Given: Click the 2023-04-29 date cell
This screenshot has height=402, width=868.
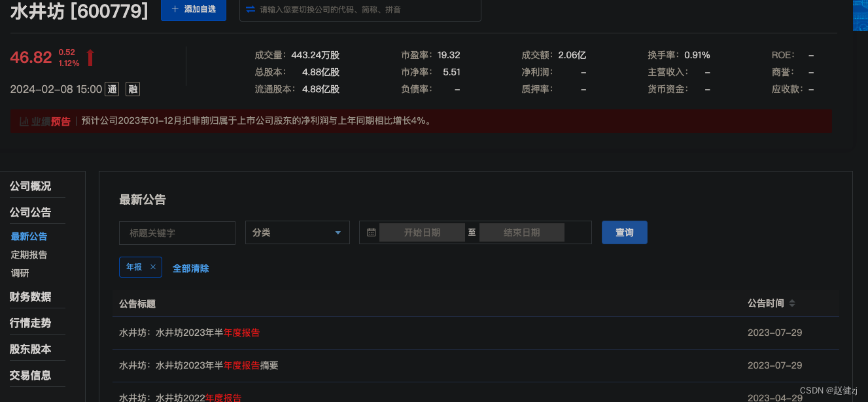Looking at the screenshot, I should point(774,397).
